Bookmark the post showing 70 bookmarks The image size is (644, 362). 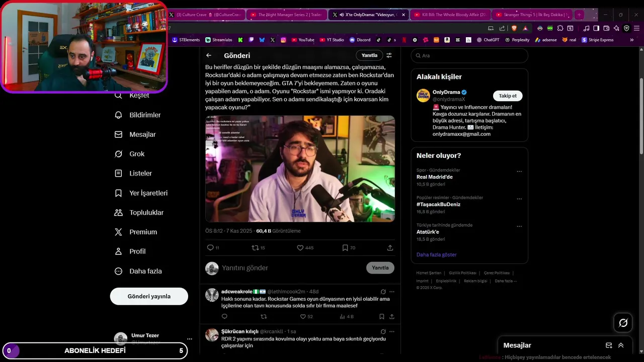click(345, 248)
